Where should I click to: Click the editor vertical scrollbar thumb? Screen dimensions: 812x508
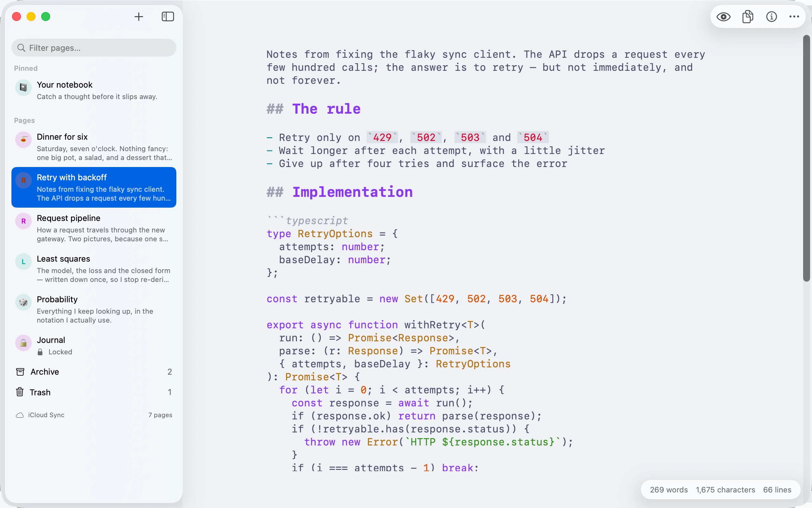point(807,158)
